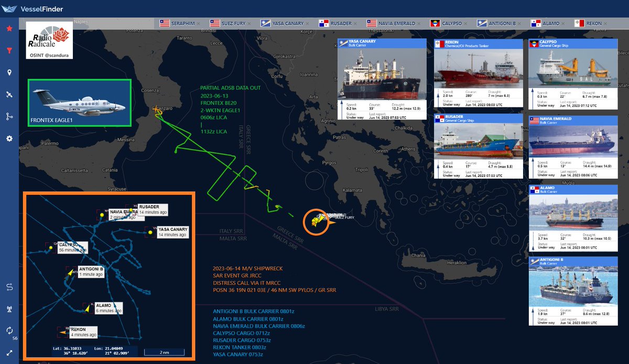
Task: Click the 2 nm map scale bar
Action: pyautogui.click(x=166, y=351)
